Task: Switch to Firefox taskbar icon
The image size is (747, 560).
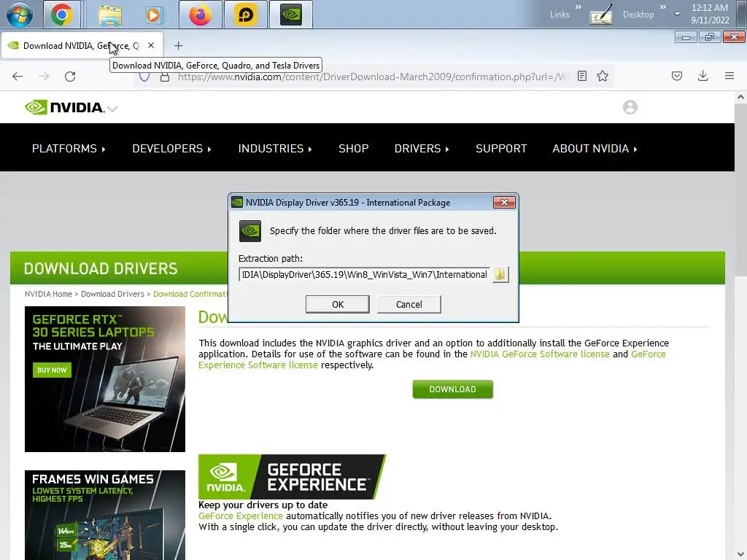Action: click(200, 15)
